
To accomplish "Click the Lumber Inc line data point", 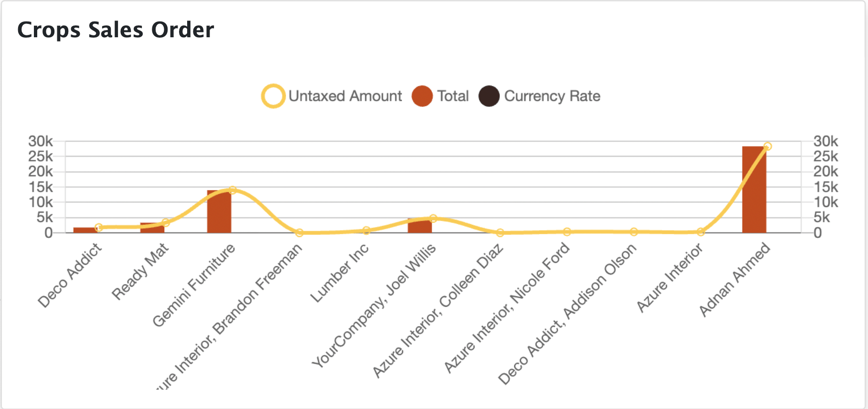I will coord(366,230).
